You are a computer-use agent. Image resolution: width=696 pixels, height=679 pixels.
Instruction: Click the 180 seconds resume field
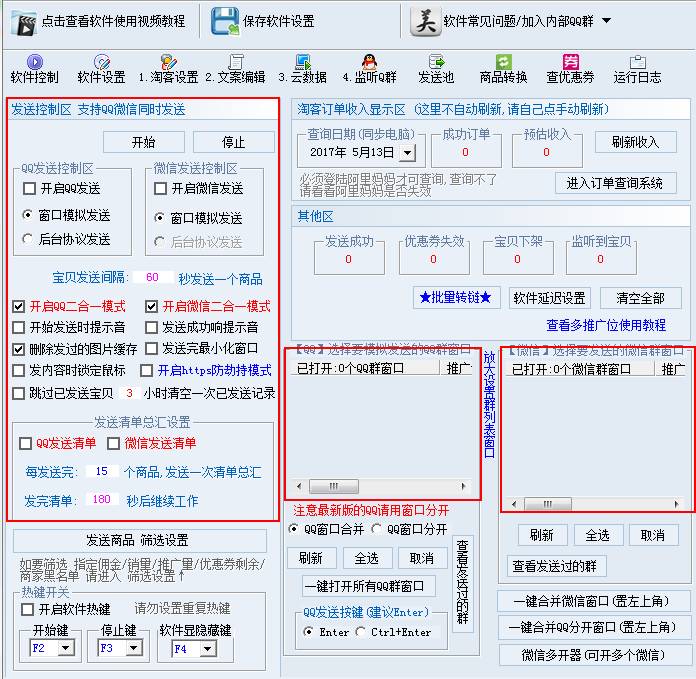(102, 500)
